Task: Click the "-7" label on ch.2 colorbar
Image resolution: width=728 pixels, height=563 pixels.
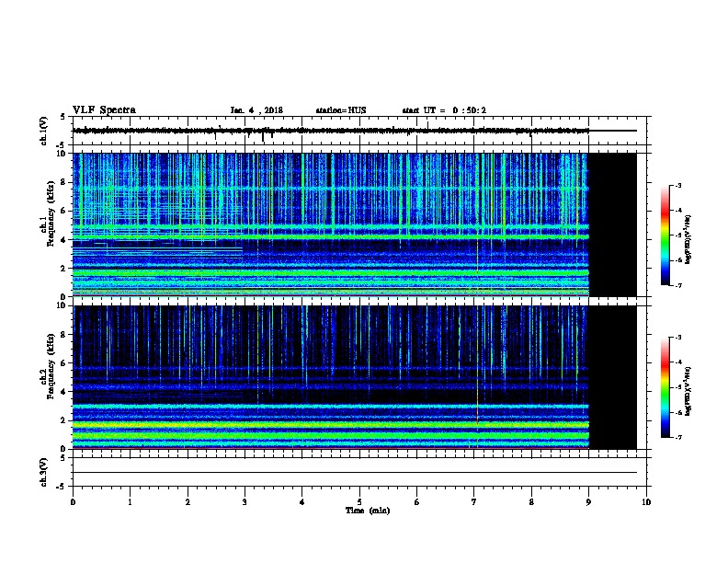Action: click(677, 437)
